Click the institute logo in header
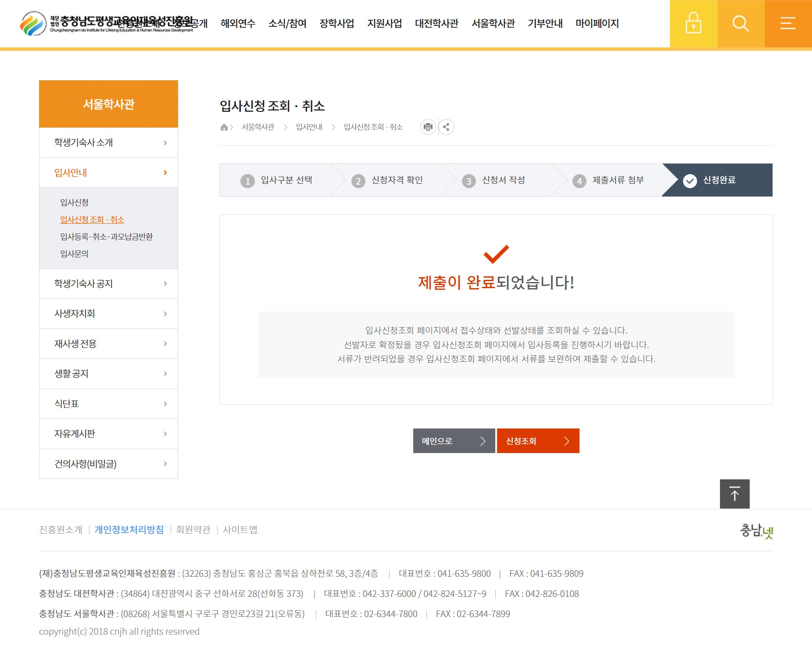Image resolution: width=812 pixels, height=664 pixels. [x=33, y=23]
